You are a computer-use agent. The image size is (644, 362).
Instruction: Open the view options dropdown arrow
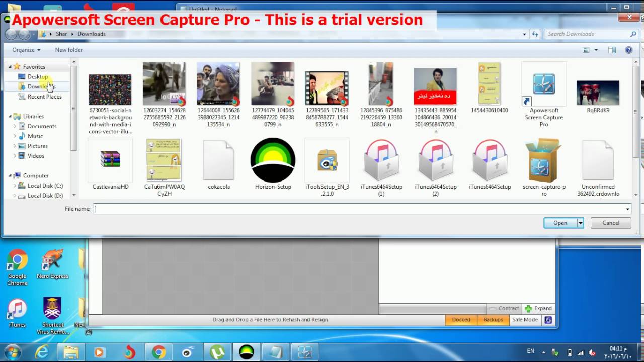click(596, 50)
